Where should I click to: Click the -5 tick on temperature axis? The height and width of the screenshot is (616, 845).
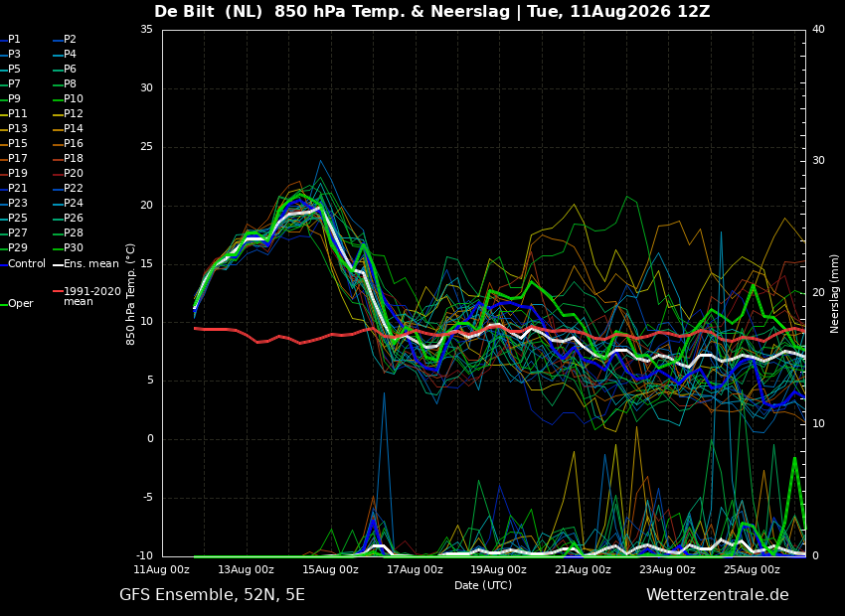click(x=148, y=498)
